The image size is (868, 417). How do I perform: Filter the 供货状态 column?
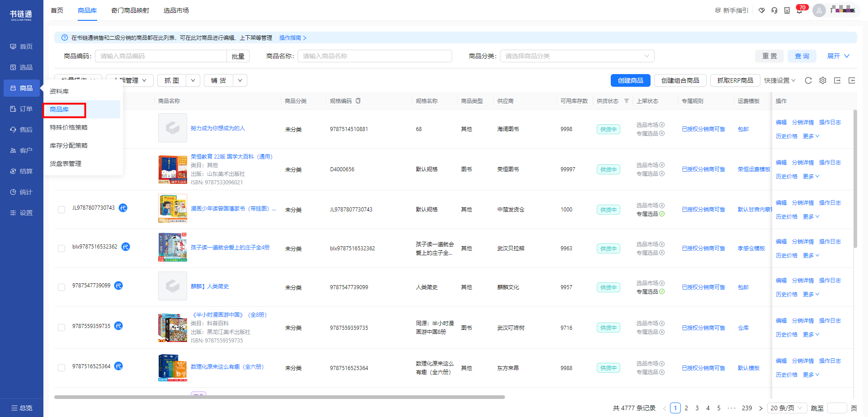click(627, 101)
